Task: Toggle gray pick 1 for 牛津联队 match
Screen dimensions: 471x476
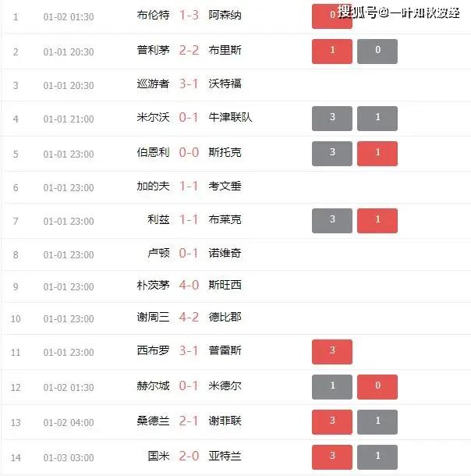Action: [x=377, y=119]
